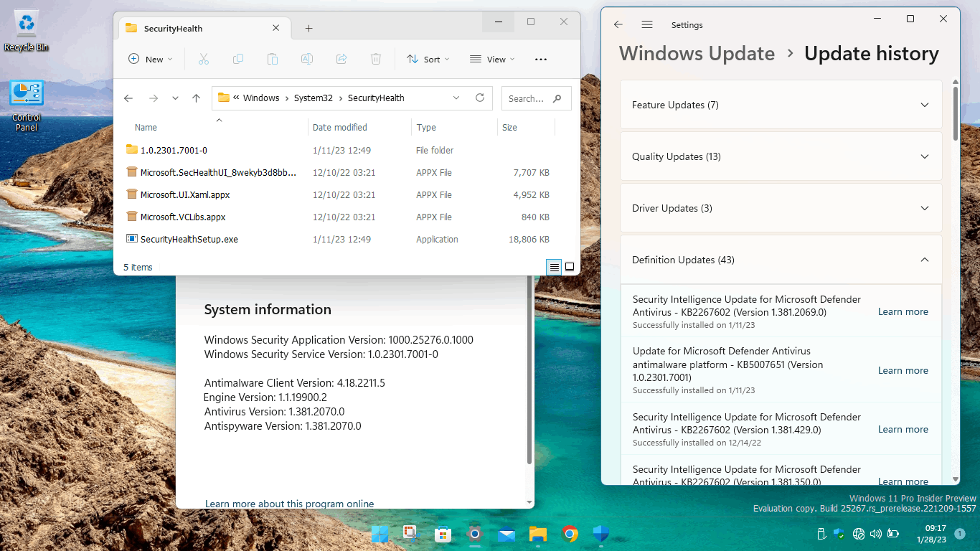
Task: Click the Copy icon in Explorer toolbar
Action: pos(238,60)
